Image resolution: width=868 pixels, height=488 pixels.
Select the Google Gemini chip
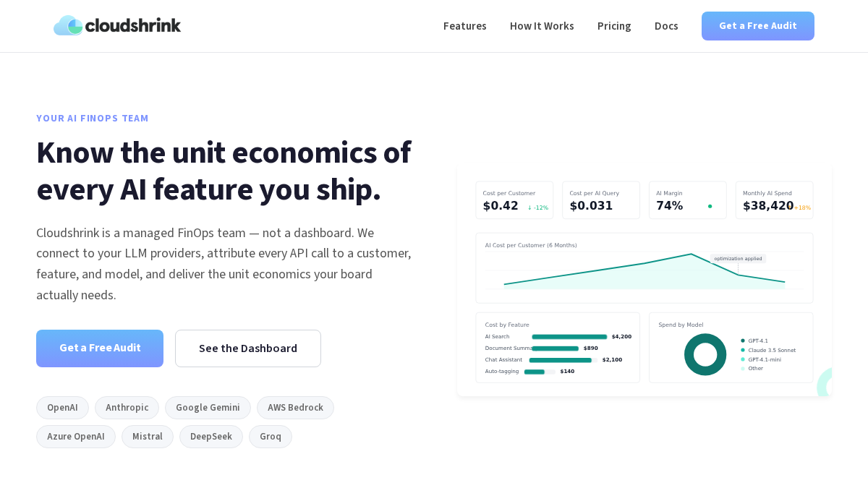pyautogui.click(x=208, y=408)
